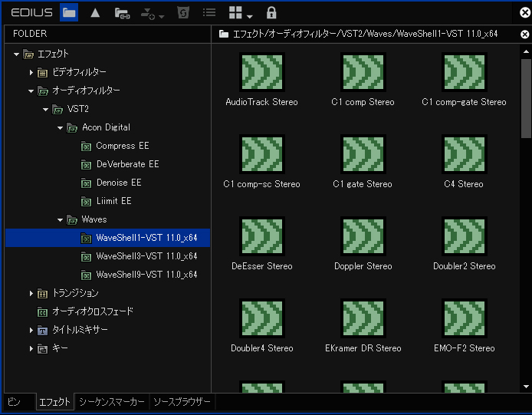Image resolution: width=532 pixels, height=415 pixels.
Task: Expand the キー tree node
Action: coord(31,348)
